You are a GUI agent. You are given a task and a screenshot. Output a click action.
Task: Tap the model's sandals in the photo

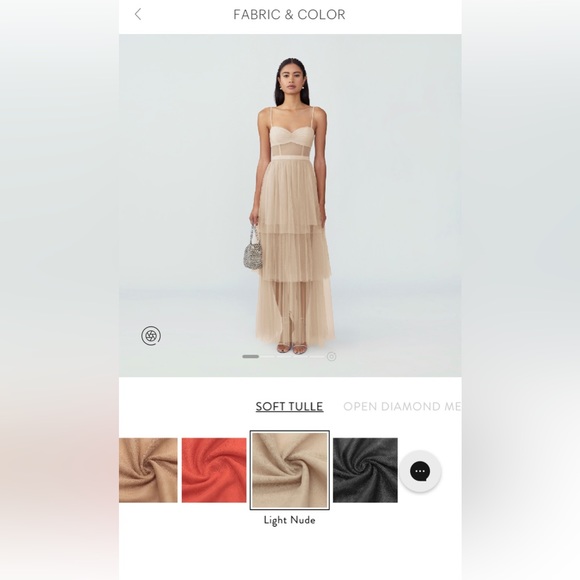(291, 348)
